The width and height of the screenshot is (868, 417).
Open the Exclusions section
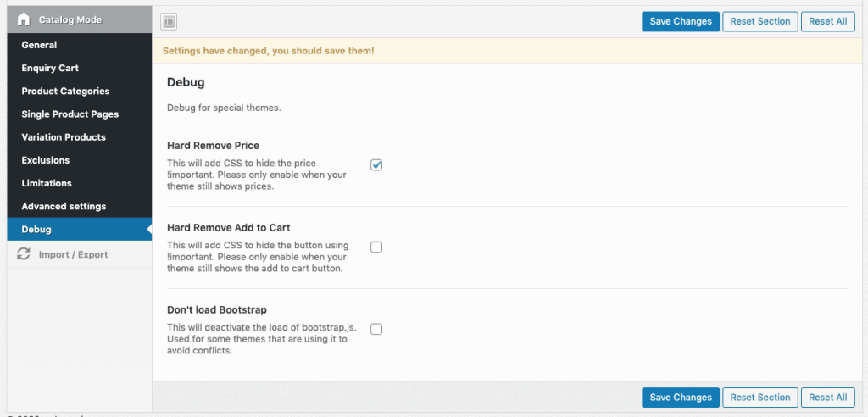tap(46, 160)
